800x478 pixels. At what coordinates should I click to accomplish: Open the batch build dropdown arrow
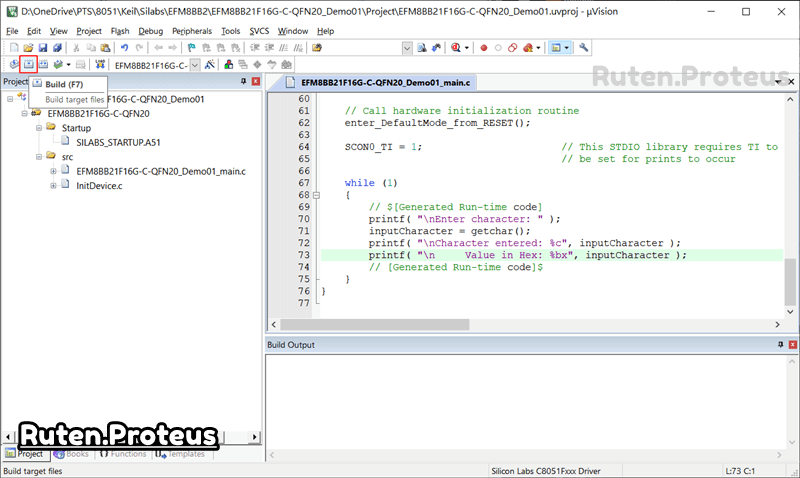[x=68, y=65]
